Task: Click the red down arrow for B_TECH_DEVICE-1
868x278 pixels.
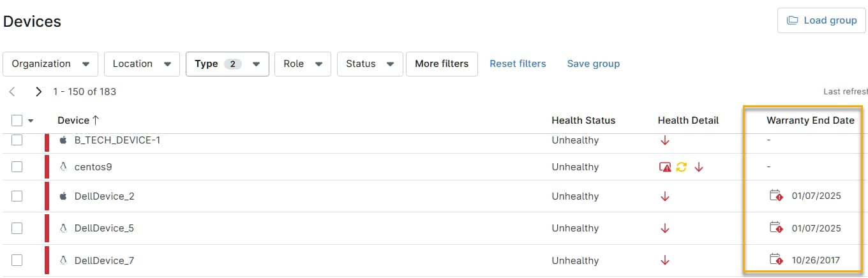Action: [665, 140]
